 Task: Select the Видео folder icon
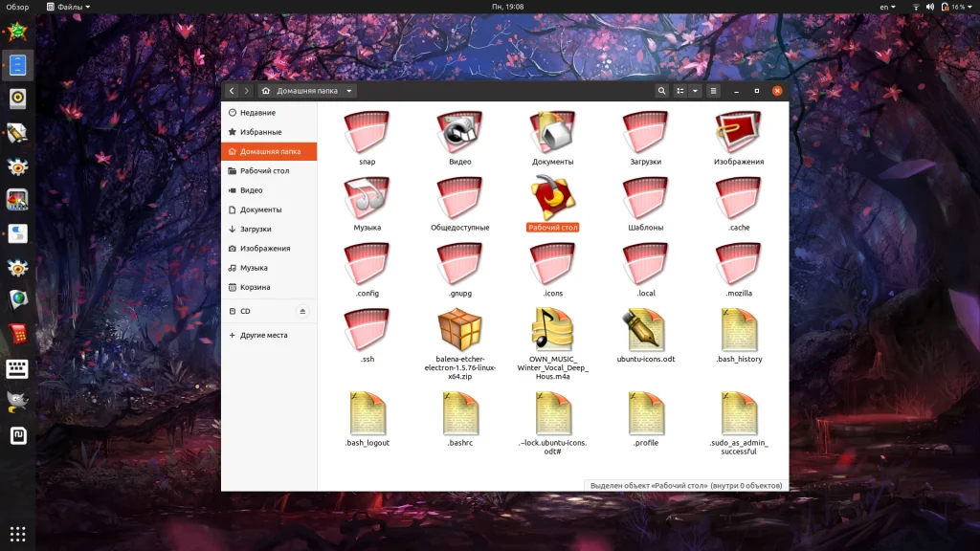pos(459,133)
